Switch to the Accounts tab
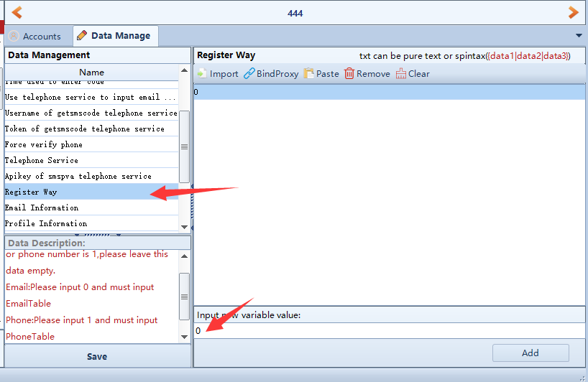Image resolution: width=588 pixels, height=382 pixels. click(35, 36)
